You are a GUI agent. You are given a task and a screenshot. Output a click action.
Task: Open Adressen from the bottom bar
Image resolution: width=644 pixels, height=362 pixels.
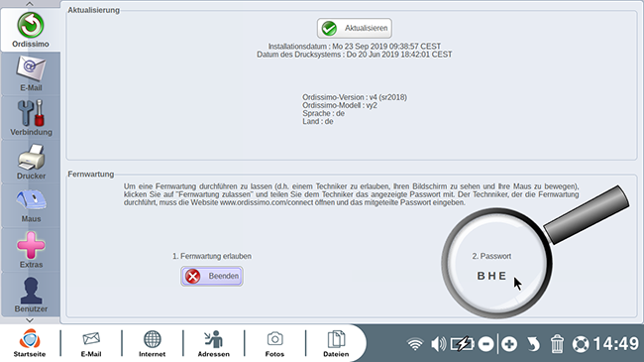(214, 343)
